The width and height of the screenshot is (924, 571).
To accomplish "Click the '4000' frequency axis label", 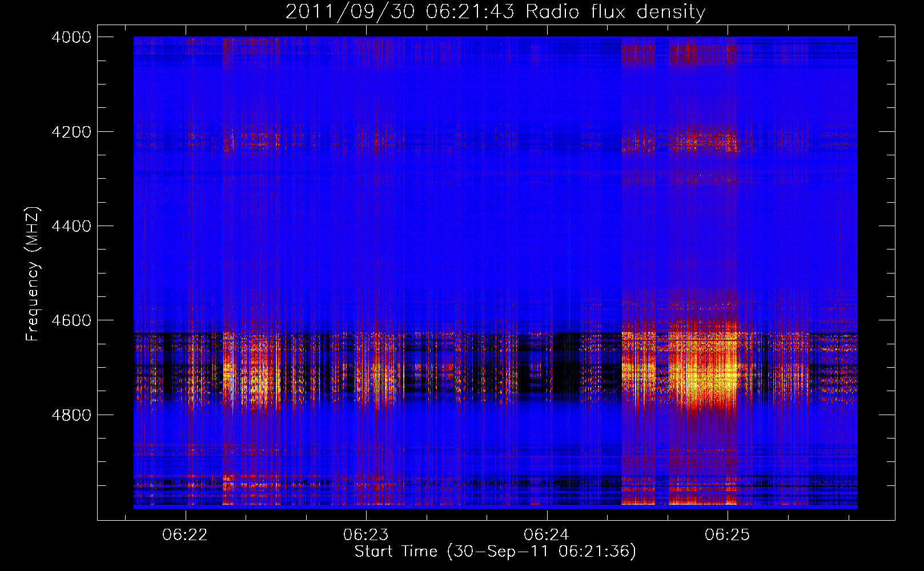I will pos(71,37).
